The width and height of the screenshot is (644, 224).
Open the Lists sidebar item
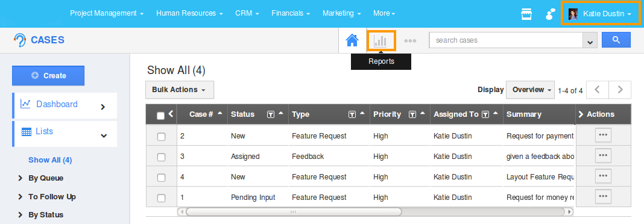pyautogui.click(x=65, y=134)
